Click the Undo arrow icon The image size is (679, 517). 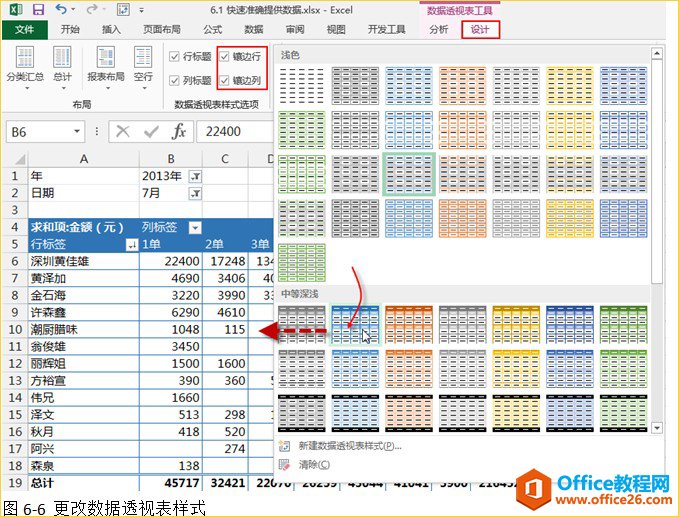point(61,9)
